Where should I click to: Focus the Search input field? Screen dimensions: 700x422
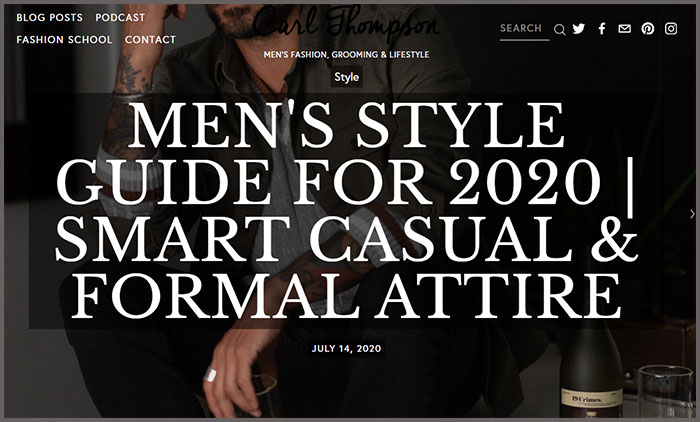(525, 29)
